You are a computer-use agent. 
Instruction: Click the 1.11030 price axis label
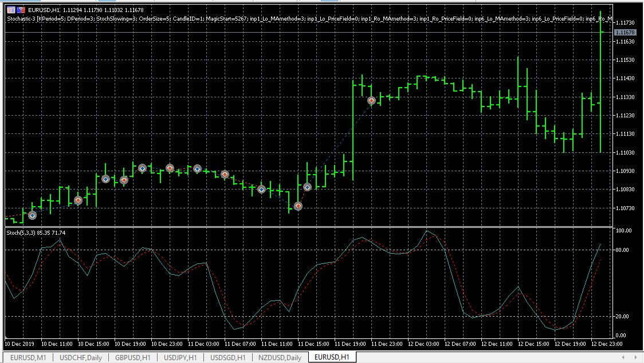pos(625,152)
